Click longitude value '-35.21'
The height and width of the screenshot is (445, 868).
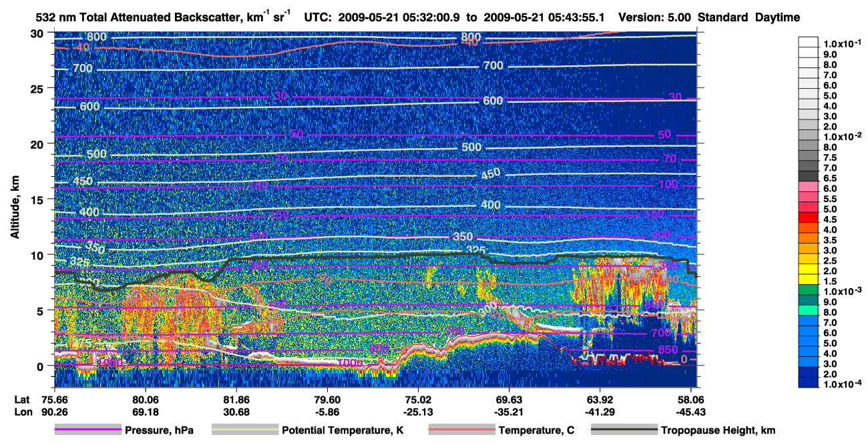click(509, 411)
